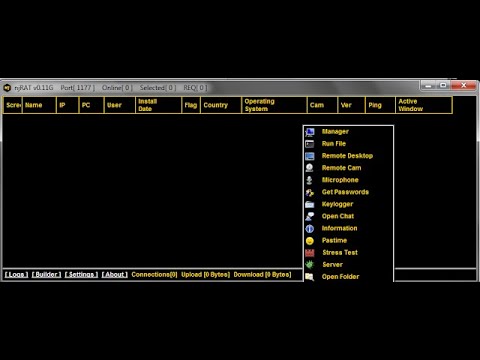Click the Remote Desktop monitor icon
This screenshot has height=360, width=480.
310,156
